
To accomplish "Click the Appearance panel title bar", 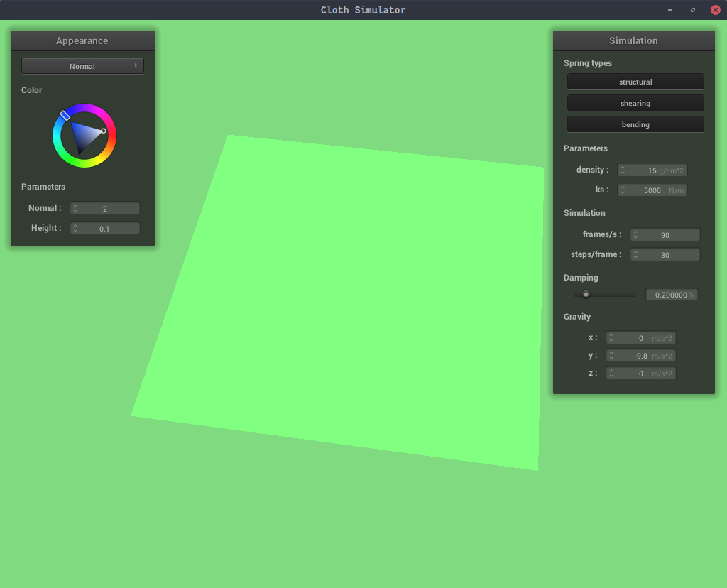I will tap(82, 40).
